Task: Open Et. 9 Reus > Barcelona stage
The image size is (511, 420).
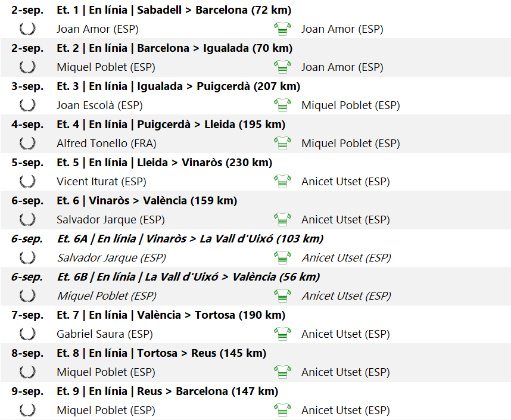Action: pos(167,391)
